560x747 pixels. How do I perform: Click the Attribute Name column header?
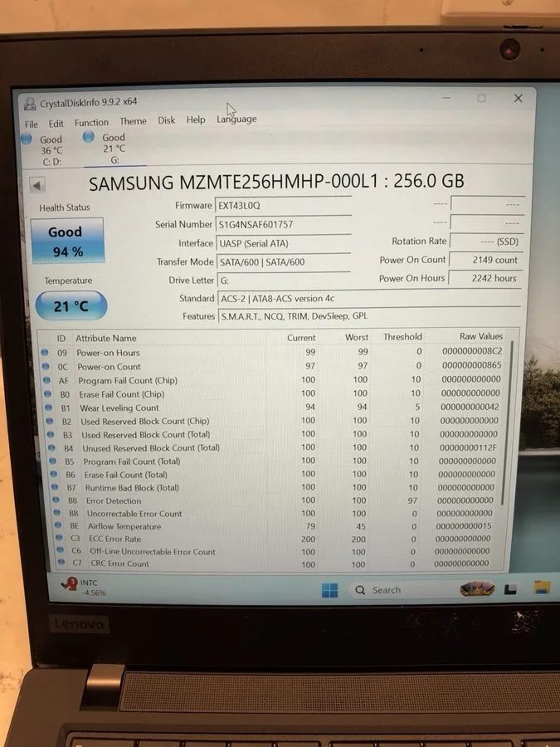(x=105, y=338)
